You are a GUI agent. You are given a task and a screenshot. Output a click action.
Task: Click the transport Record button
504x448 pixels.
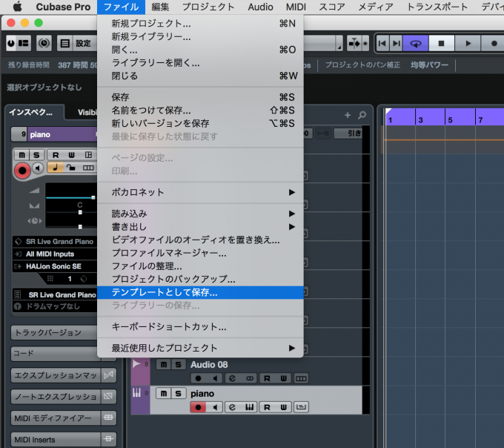point(494,43)
